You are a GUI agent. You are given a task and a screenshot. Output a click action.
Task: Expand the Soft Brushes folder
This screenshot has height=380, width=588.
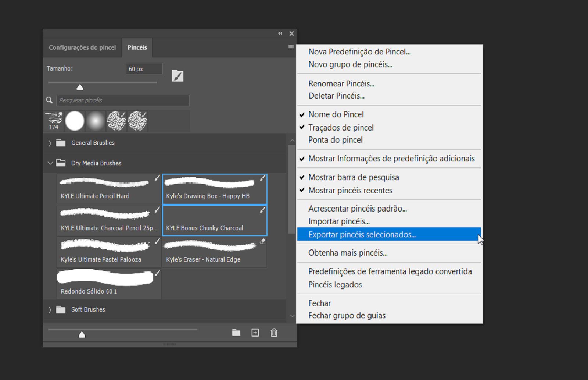click(x=50, y=309)
